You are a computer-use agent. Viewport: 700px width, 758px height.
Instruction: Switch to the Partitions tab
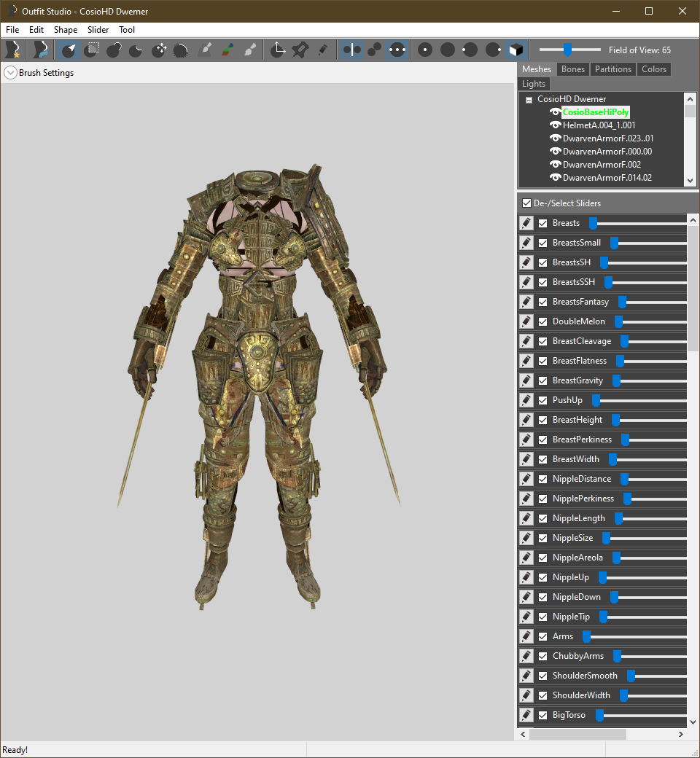point(613,69)
